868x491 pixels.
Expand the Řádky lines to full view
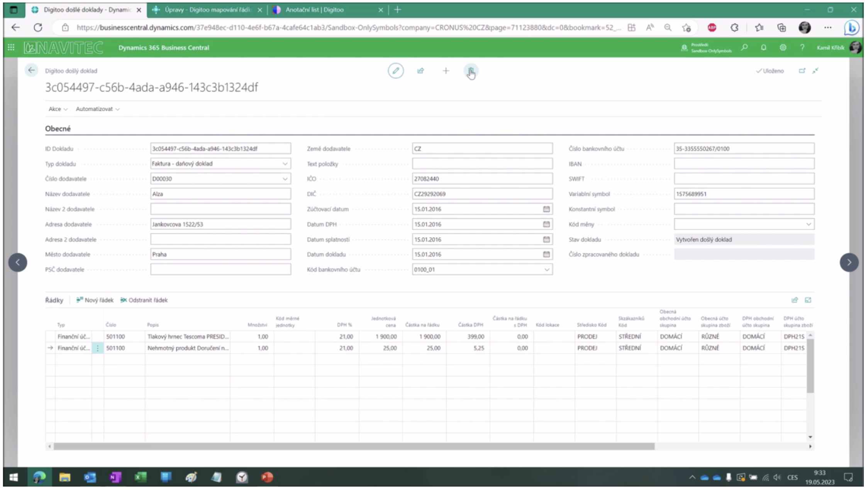[808, 300]
